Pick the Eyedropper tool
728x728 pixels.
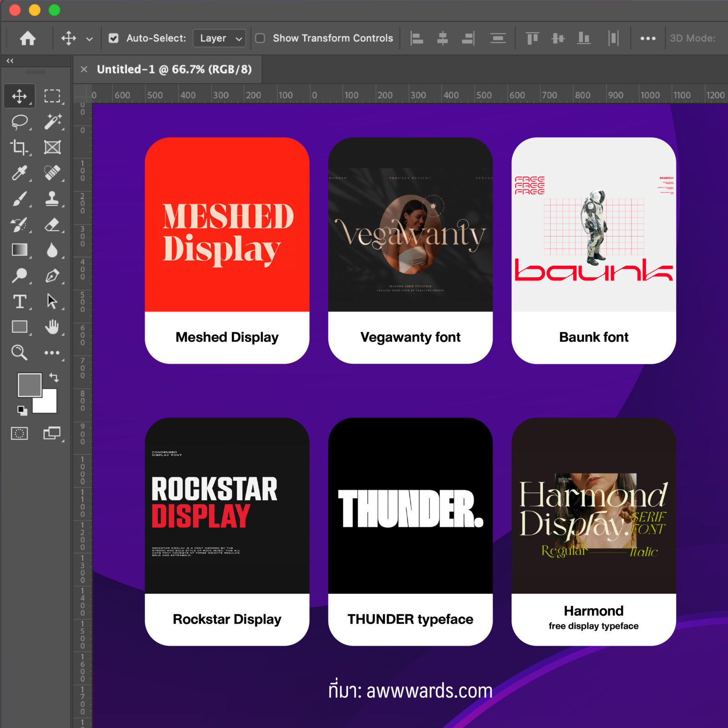(x=19, y=173)
